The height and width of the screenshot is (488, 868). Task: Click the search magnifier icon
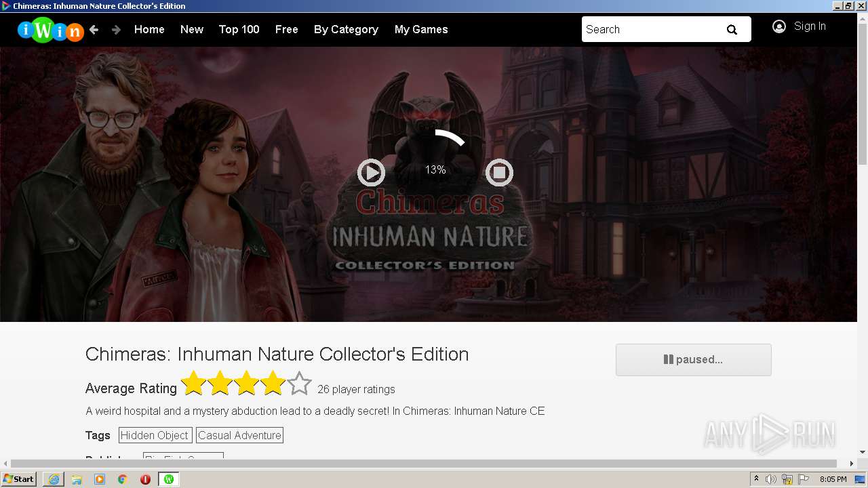[732, 29]
